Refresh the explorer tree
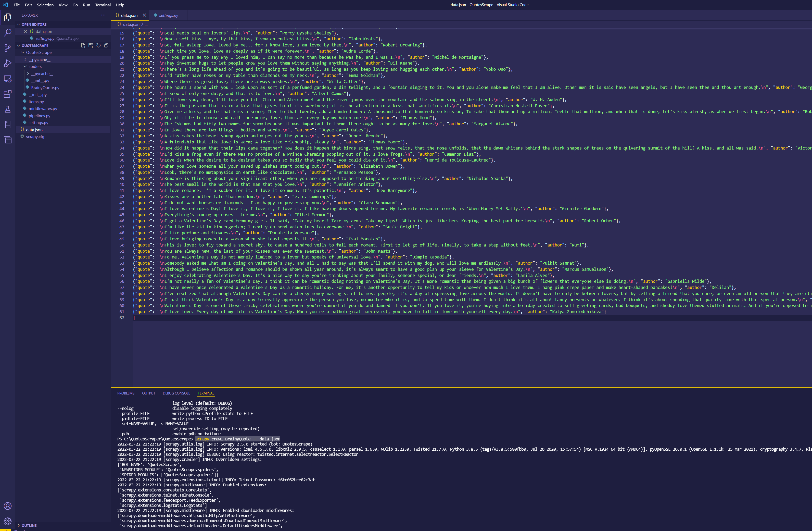Screen dimensions: 812x531 pyautogui.click(x=98, y=45)
